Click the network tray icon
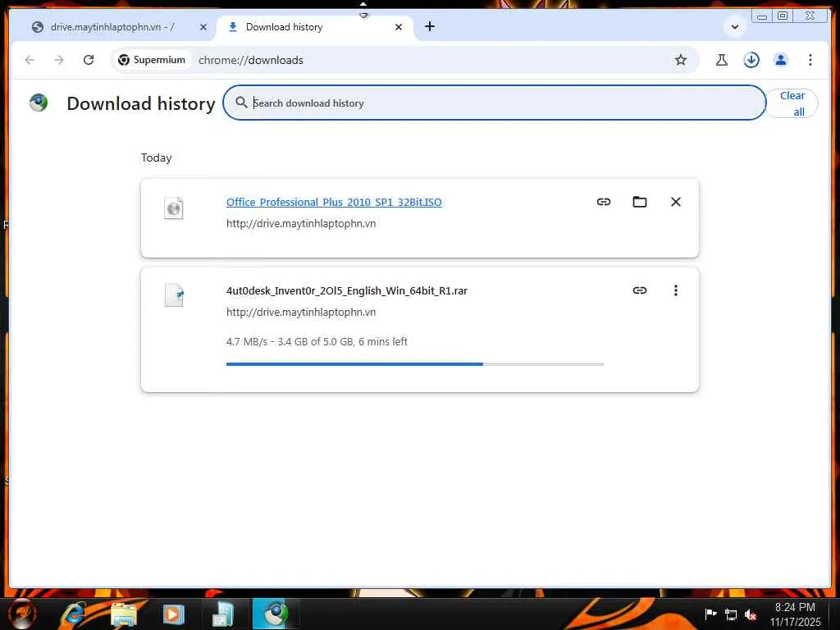This screenshot has height=630, width=840. [x=731, y=614]
